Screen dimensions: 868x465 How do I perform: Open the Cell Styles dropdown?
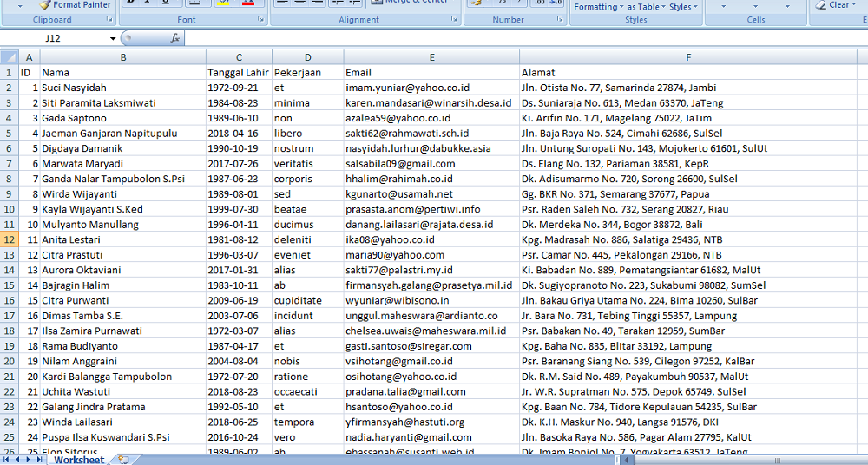pos(683,7)
